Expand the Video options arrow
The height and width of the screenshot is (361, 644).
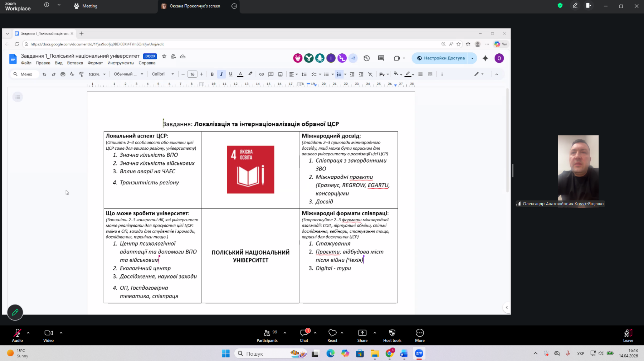tap(61, 333)
